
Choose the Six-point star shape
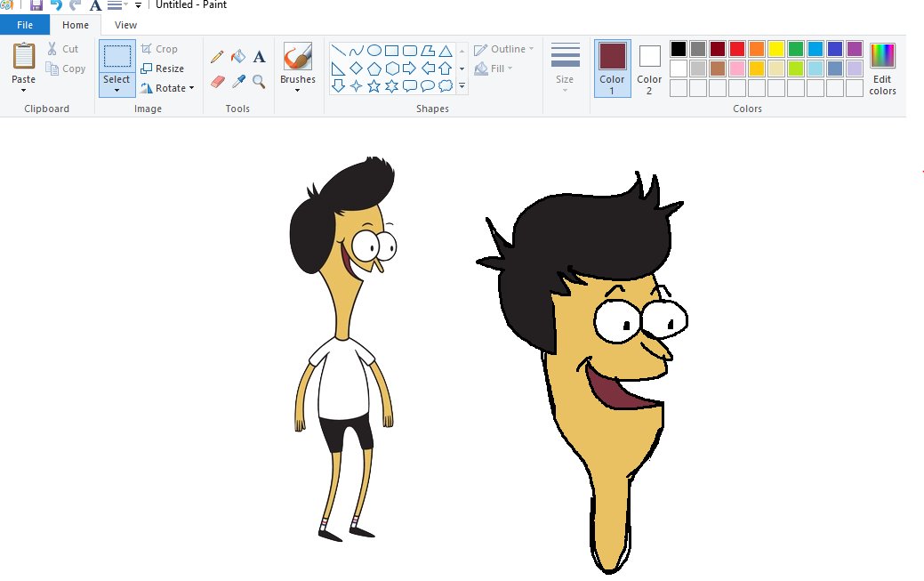point(392,86)
